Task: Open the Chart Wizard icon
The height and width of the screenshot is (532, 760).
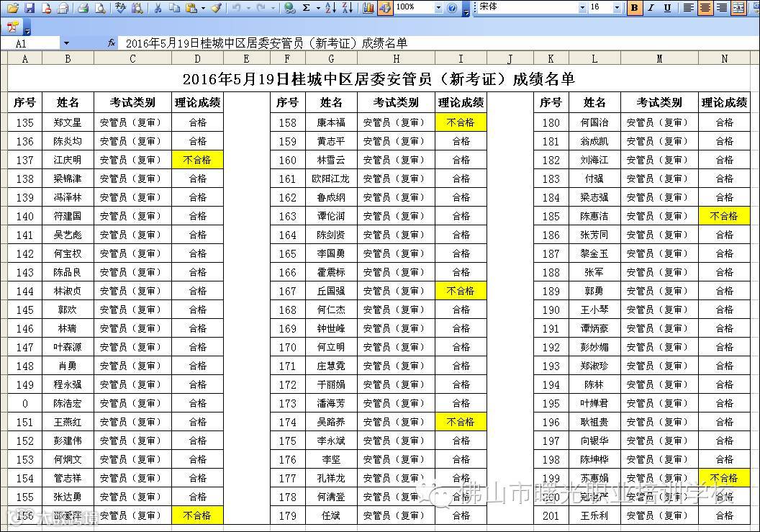Action: click(x=368, y=8)
